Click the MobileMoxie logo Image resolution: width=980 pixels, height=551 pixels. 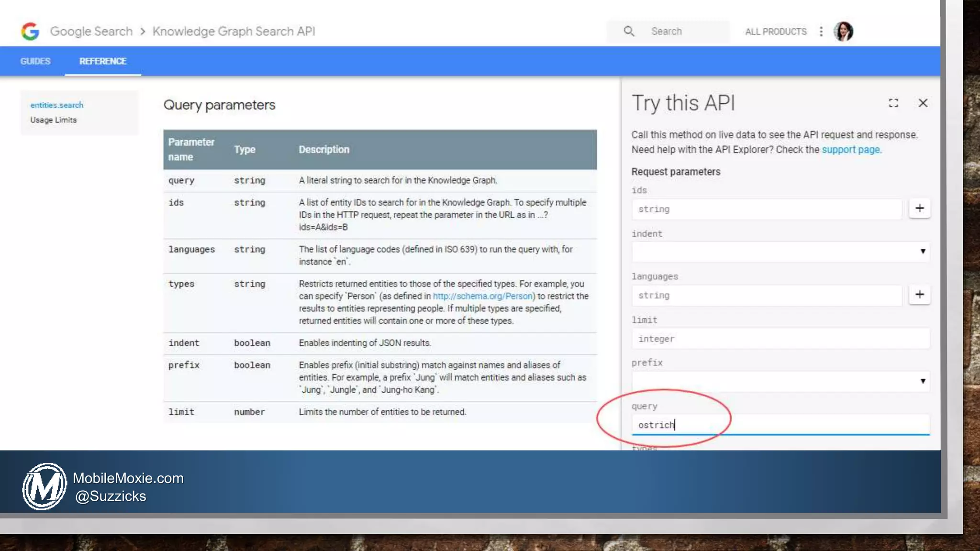[x=45, y=486]
